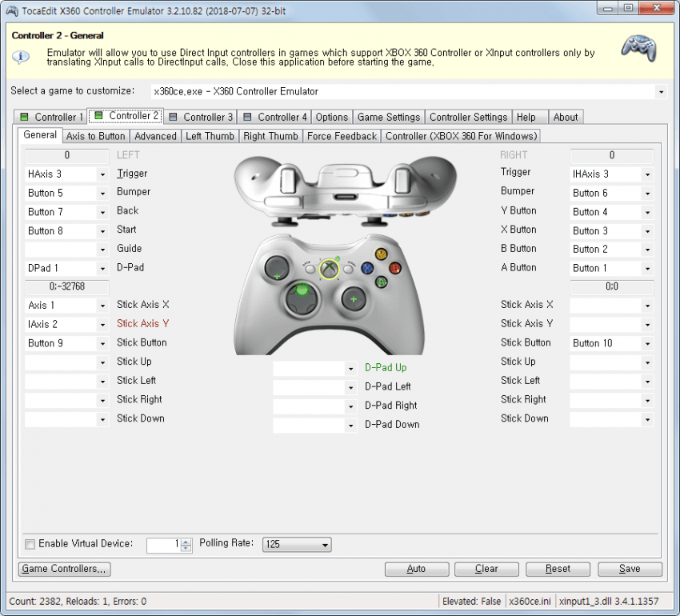
Task: Click the blue X button on controller image
Action: [x=367, y=268]
